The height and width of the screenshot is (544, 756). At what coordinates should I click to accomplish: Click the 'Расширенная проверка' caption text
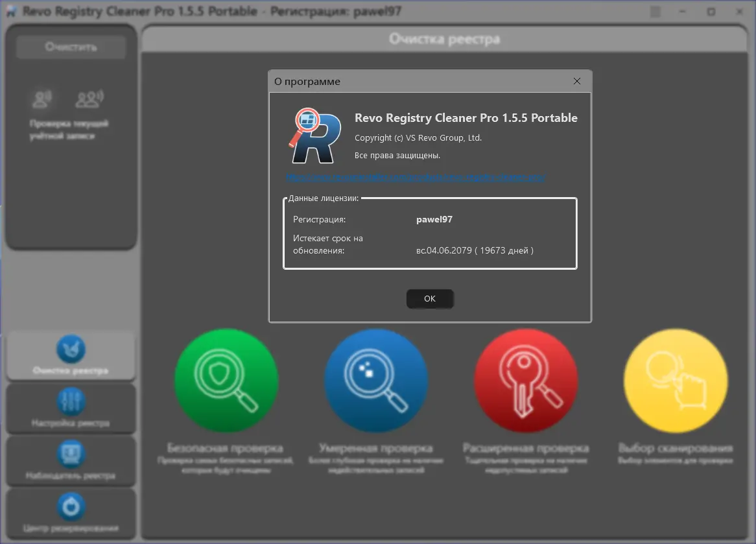click(526, 448)
